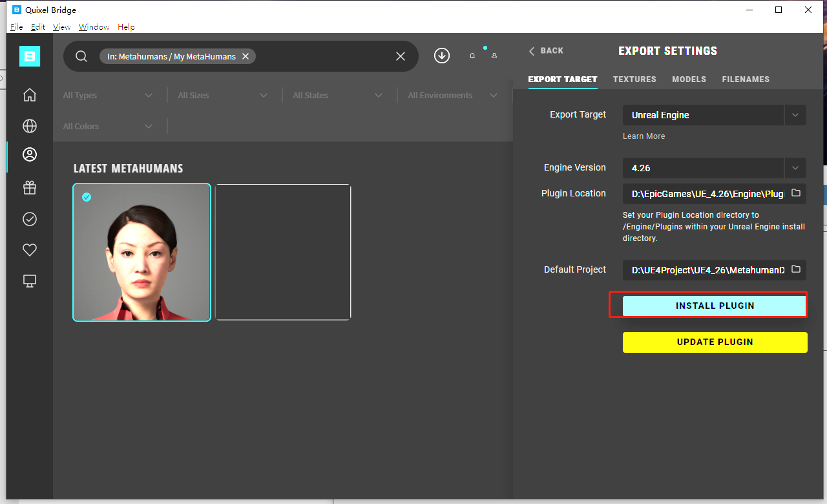Open the Edit menu

38,26
